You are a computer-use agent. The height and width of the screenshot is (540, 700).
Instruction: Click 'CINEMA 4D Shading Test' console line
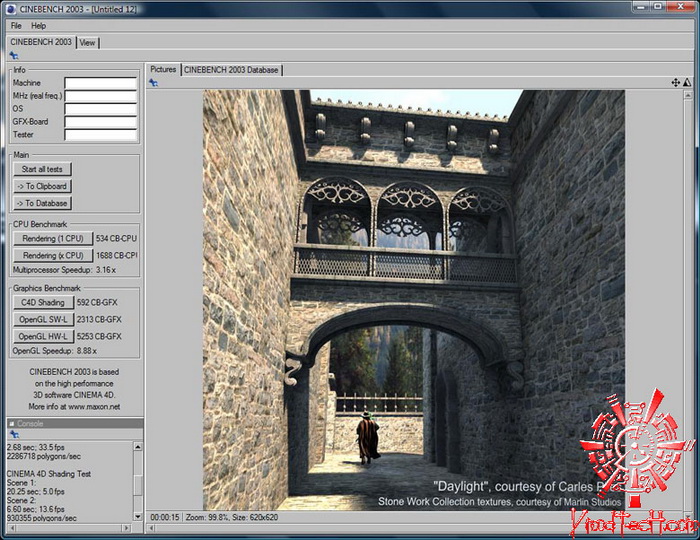(x=49, y=474)
